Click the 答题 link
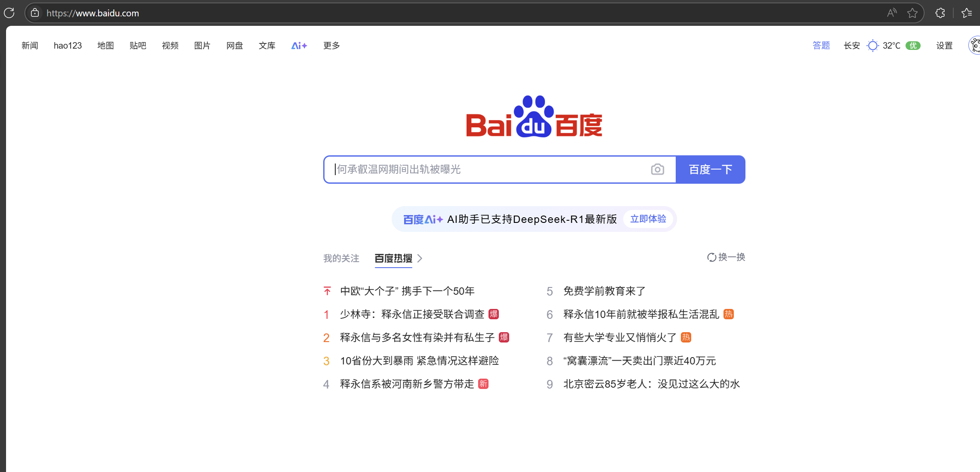This screenshot has height=472, width=980. pyautogui.click(x=821, y=46)
